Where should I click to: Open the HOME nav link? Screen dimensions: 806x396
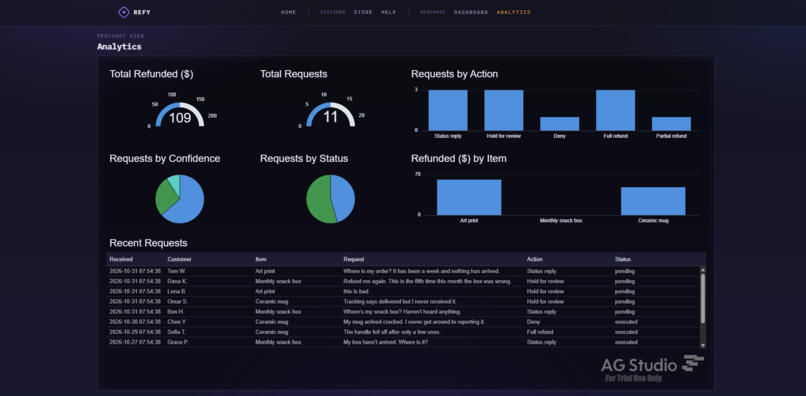[288, 12]
